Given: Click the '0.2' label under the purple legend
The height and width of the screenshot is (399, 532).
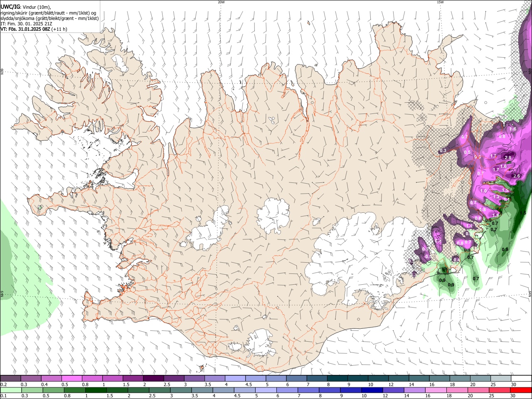Looking at the screenshot, I should click(3, 384).
